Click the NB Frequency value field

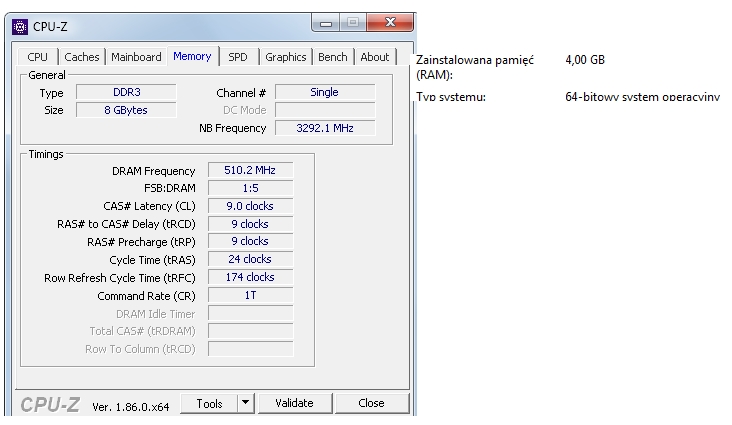point(325,128)
